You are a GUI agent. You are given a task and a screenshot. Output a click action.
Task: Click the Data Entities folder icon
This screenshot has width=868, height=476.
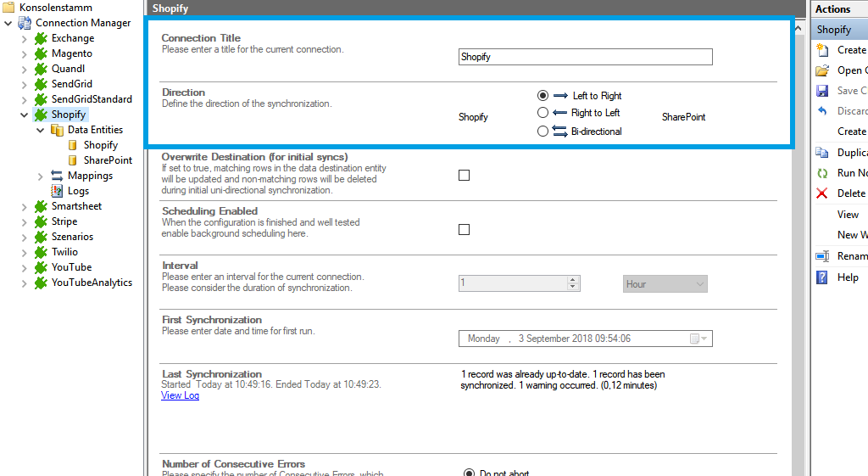[x=57, y=130]
